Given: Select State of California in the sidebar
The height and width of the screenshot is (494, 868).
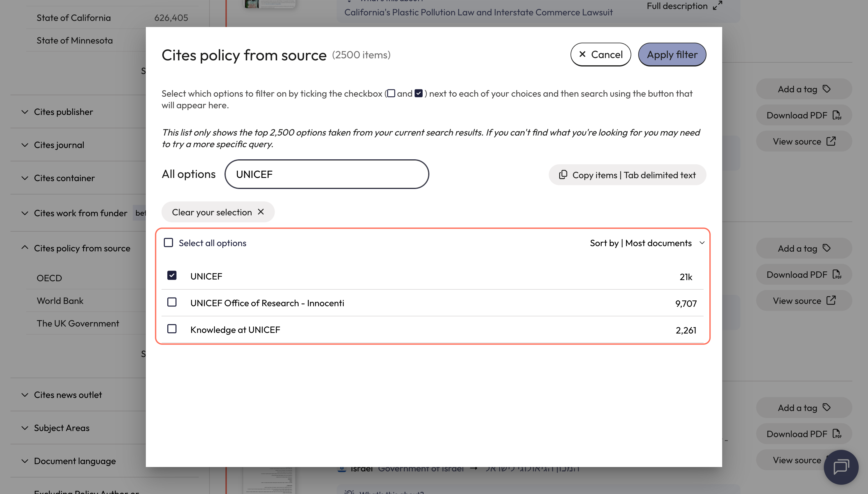Looking at the screenshot, I should (74, 18).
